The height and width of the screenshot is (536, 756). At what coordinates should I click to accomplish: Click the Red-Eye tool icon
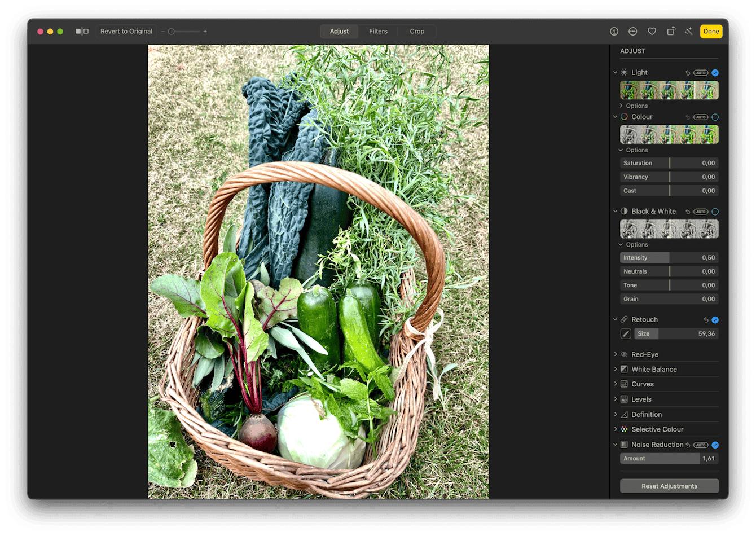coord(625,354)
